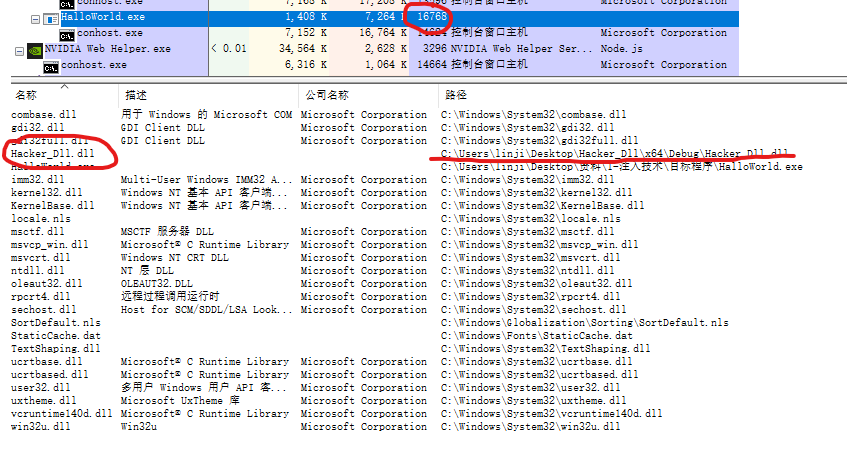The image size is (847, 466).
Task: Select kernel32.dll in the DLL list
Action: point(46,192)
